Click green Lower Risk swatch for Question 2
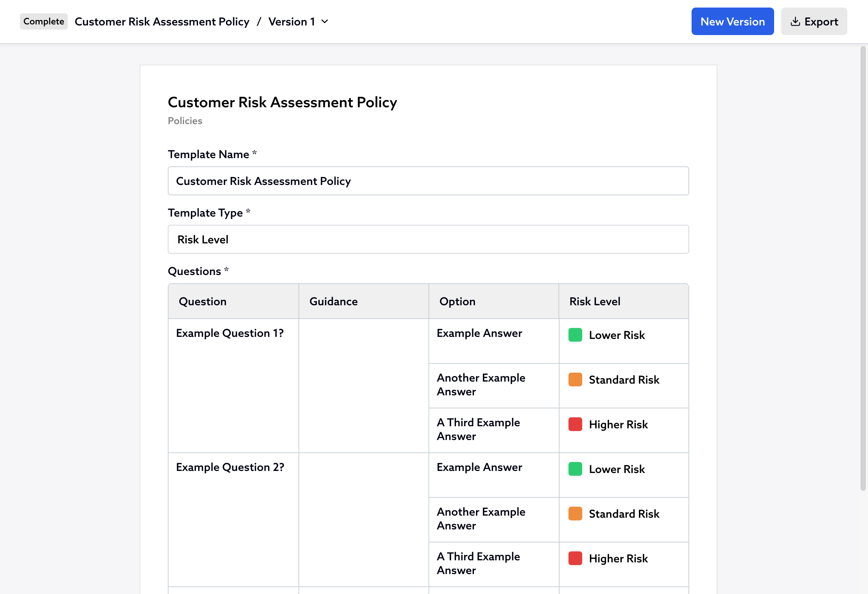 tap(575, 469)
